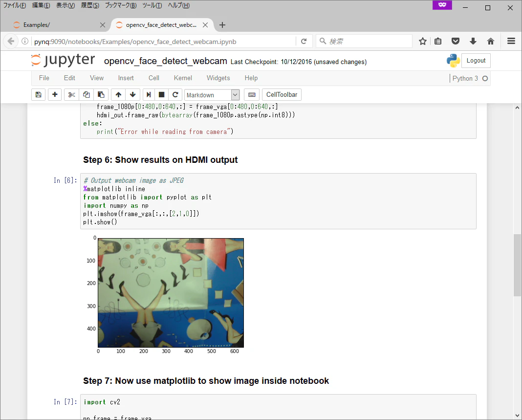
Task: Click the CellToolbar button
Action: click(x=282, y=94)
